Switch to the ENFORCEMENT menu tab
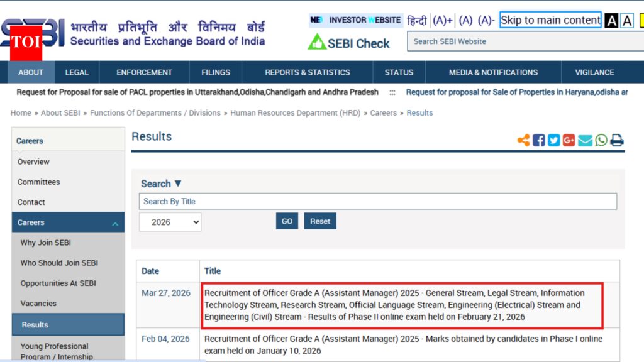Image resolution: width=644 pixels, height=362 pixels. click(143, 72)
